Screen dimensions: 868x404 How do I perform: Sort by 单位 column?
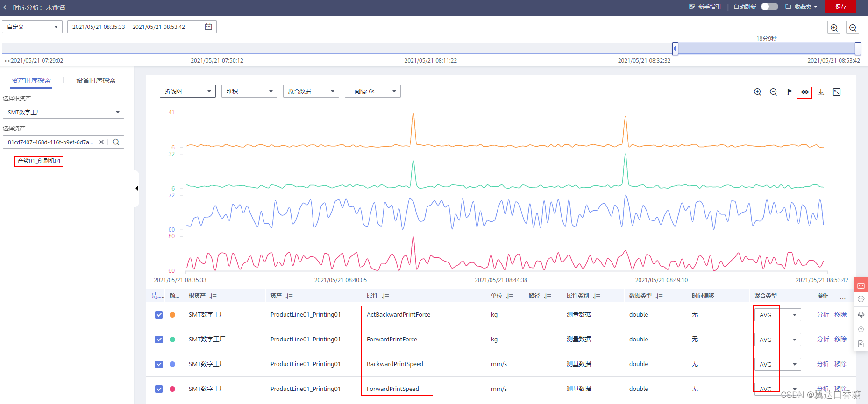pos(510,296)
